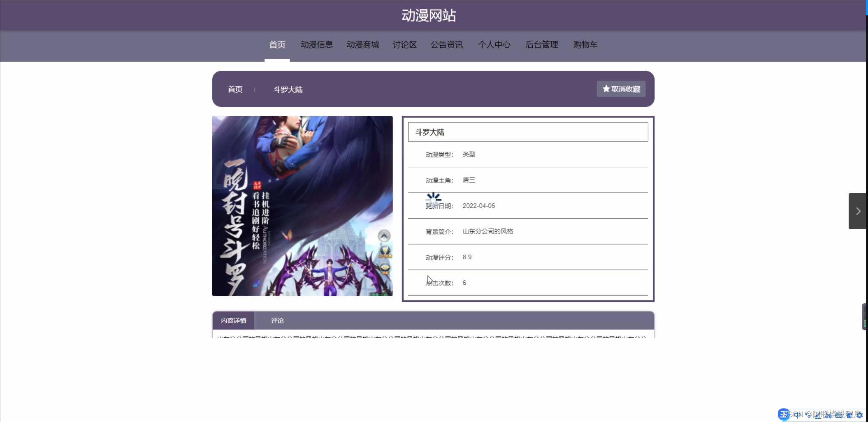The width and height of the screenshot is (868, 422).
Task: Go to 个人中心
Action: [494, 45]
